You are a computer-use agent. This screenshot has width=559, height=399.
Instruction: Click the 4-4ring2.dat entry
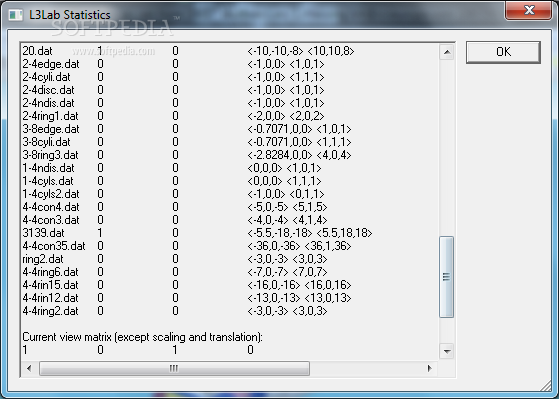(x=51, y=311)
